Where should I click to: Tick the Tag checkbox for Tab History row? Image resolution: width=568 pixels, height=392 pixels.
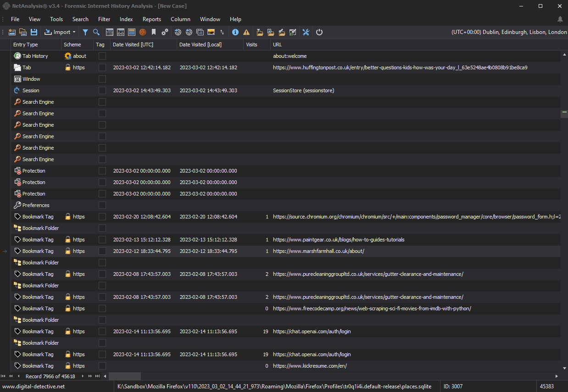click(x=102, y=56)
